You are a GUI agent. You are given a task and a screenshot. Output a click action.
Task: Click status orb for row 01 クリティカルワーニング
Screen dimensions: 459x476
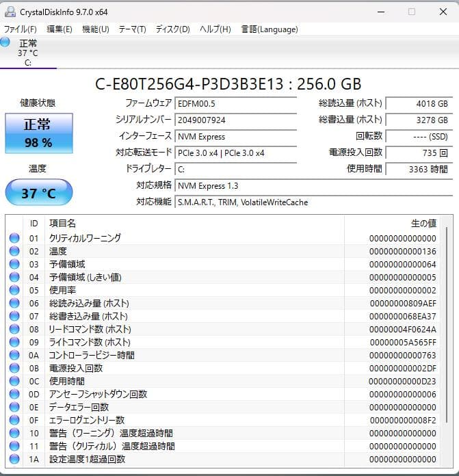click(14, 238)
